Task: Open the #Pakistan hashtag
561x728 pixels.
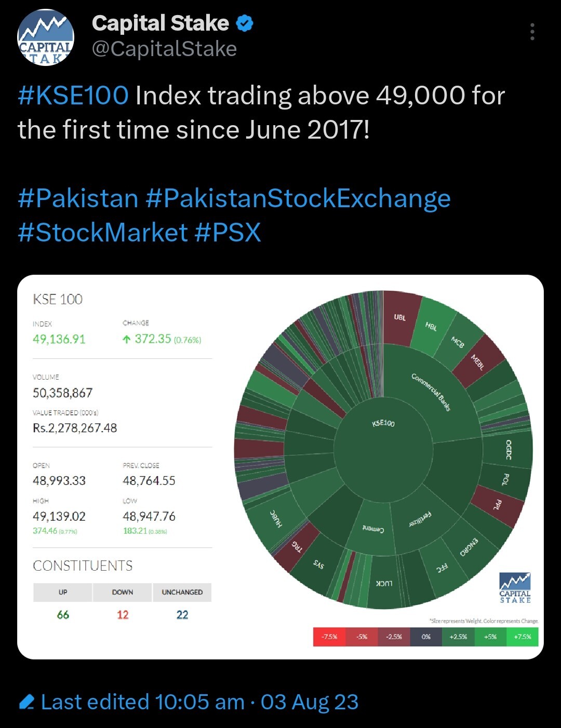Action: (x=78, y=198)
